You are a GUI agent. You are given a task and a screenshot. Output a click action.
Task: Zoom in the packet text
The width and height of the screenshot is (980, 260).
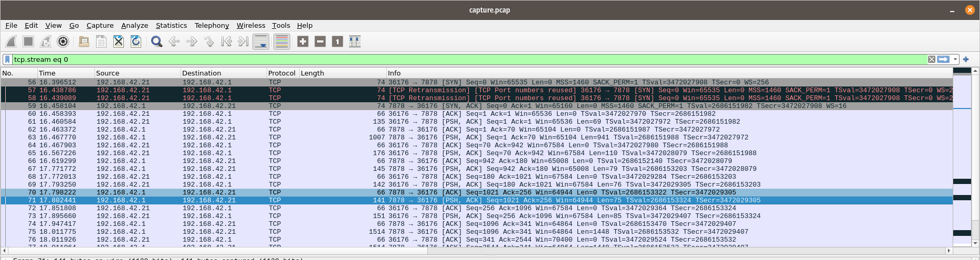[x=303, y=41]
